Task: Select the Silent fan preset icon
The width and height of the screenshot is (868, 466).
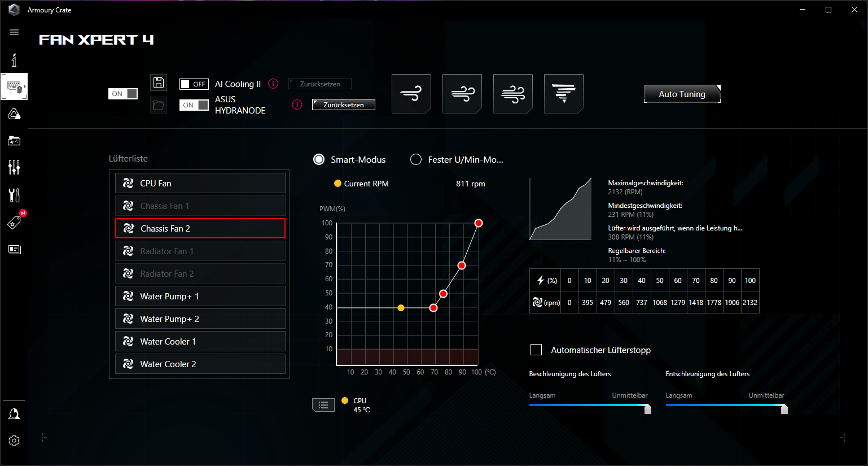Action: (x=411, y=94)
